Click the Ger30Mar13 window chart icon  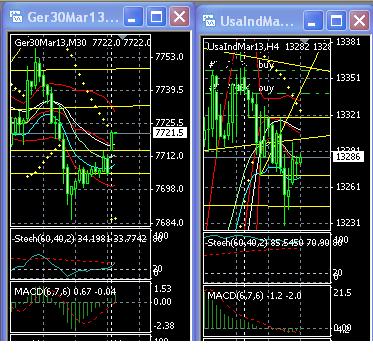[16, 16]
